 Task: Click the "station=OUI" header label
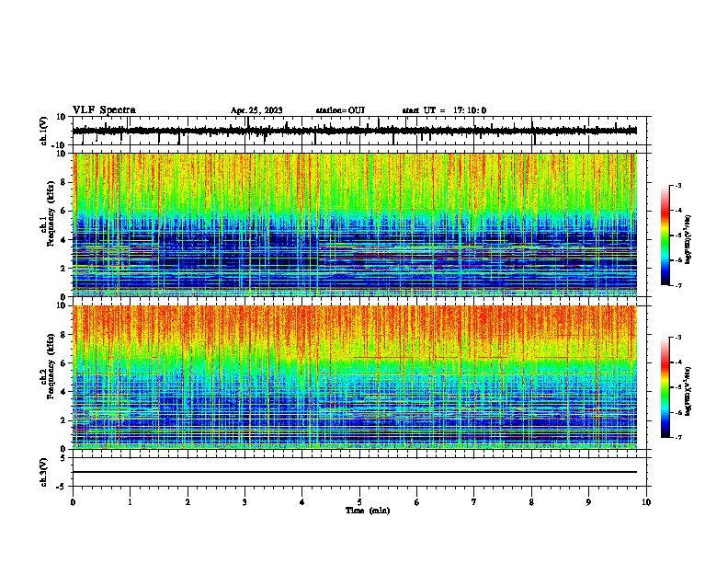tap(340, 110)
